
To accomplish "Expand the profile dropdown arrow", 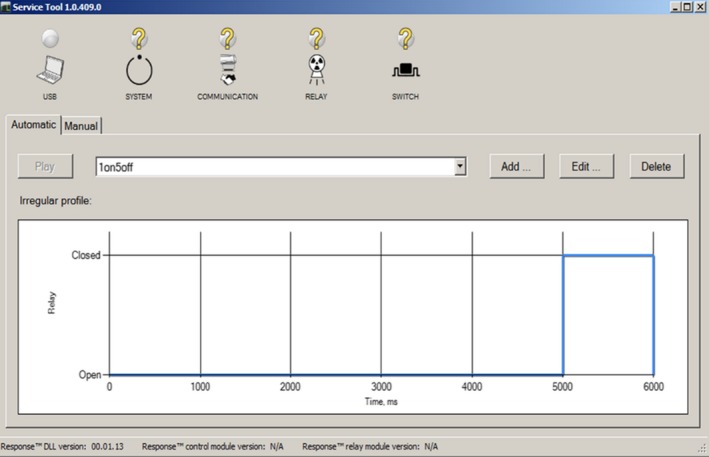I will 460,167.
